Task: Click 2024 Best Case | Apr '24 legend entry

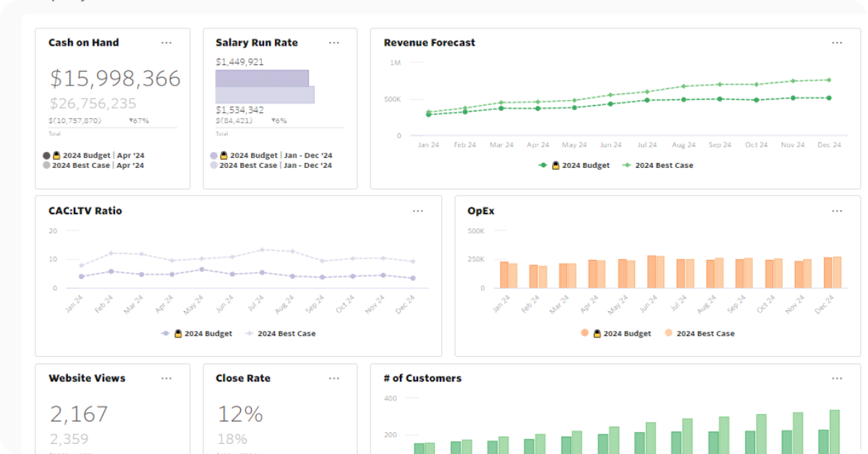Action: 93,166
